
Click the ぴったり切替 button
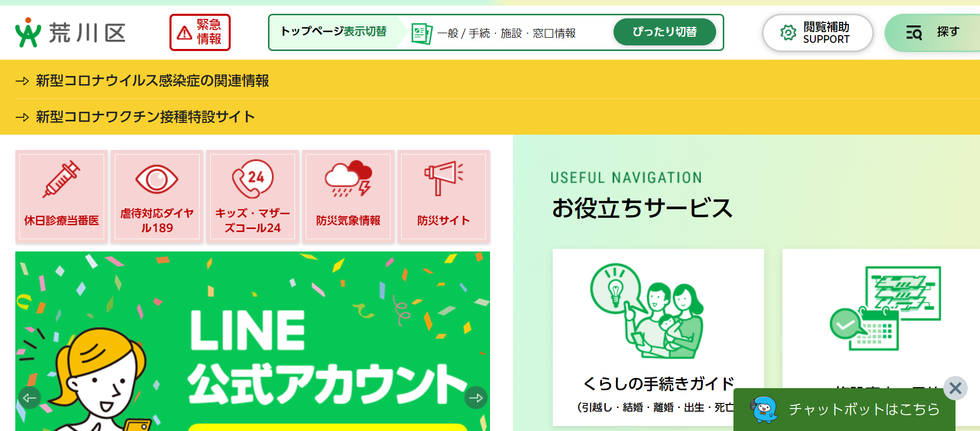coord(665,32)
